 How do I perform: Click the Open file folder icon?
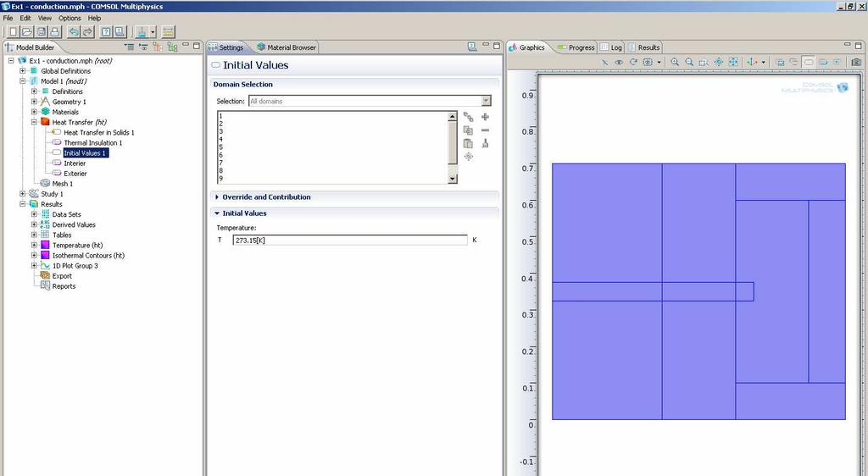point(27,32)
